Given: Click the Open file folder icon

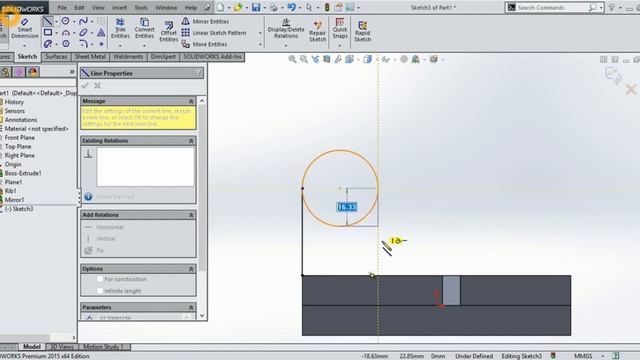Looking at the screenshot, I should [238, 7].
